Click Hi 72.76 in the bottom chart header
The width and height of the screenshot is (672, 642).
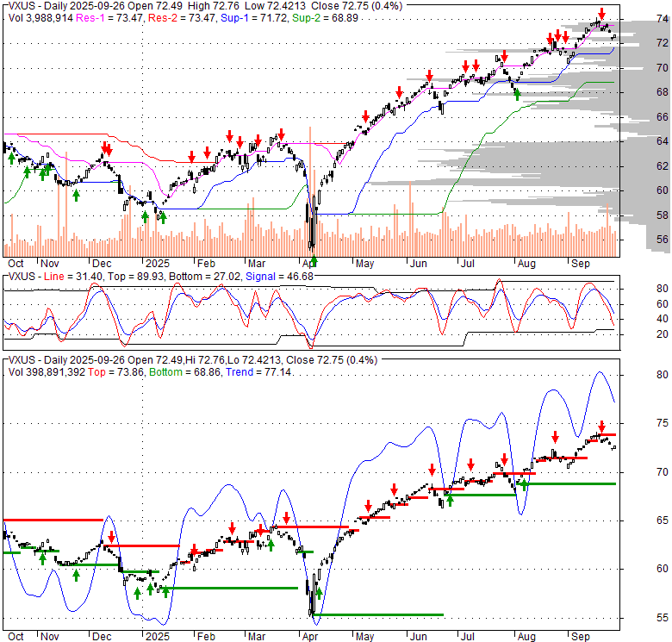[204, 360]
